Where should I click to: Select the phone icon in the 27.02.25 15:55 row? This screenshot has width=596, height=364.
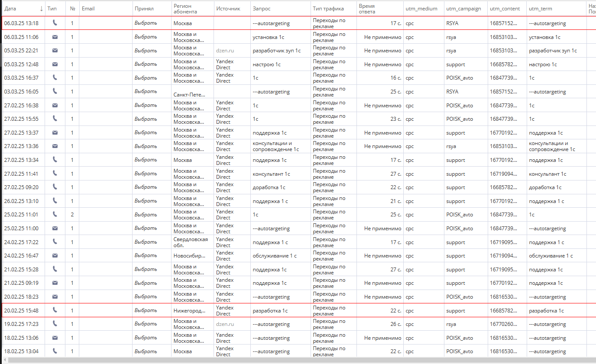pyautogui.click(x=55, y=119)
